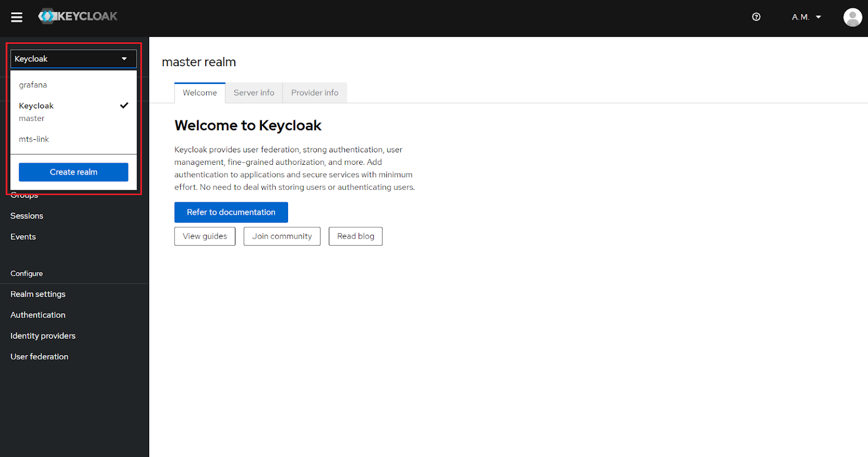Click the Create realm button

coord(73,172)
